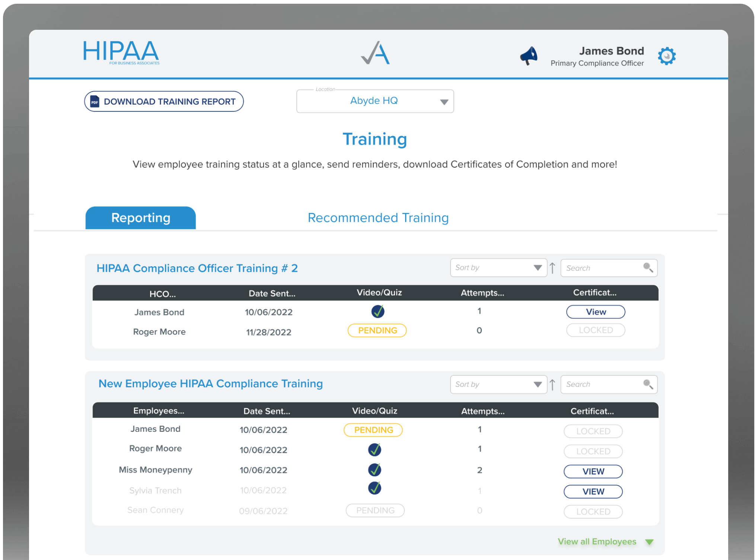
Task: View James Bond's officer training certificate
Action: pos(596,312)
